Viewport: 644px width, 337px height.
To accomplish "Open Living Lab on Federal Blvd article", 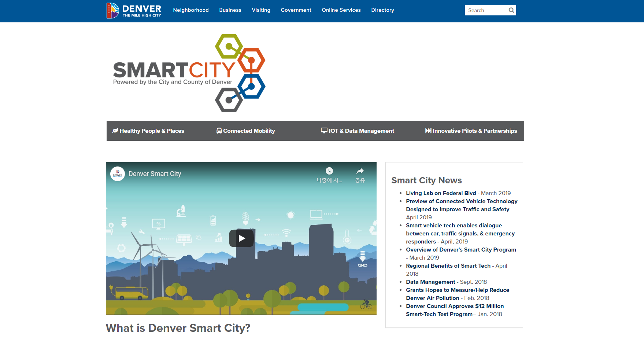I will tap(441, 193).
